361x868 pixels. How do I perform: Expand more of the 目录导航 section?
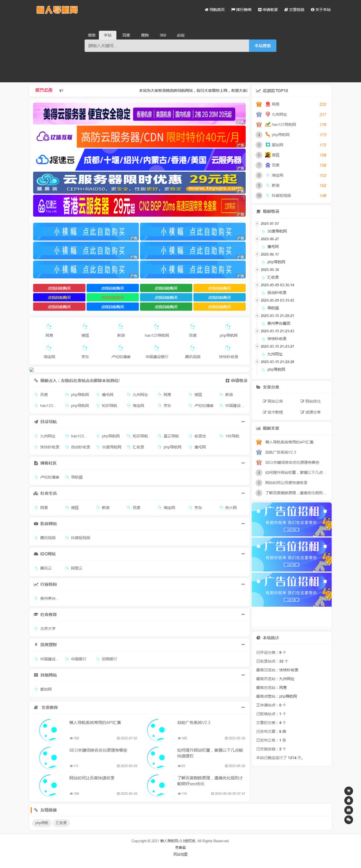[243, 422]
